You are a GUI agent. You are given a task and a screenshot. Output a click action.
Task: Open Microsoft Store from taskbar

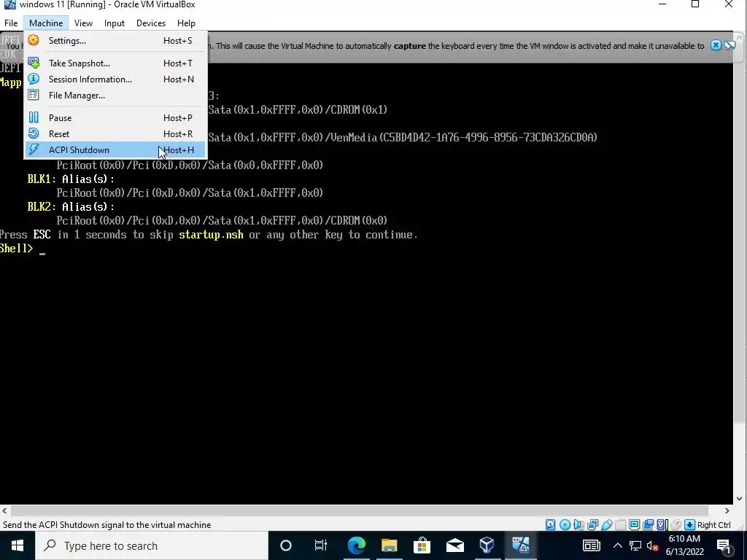(x=422, y=545)
